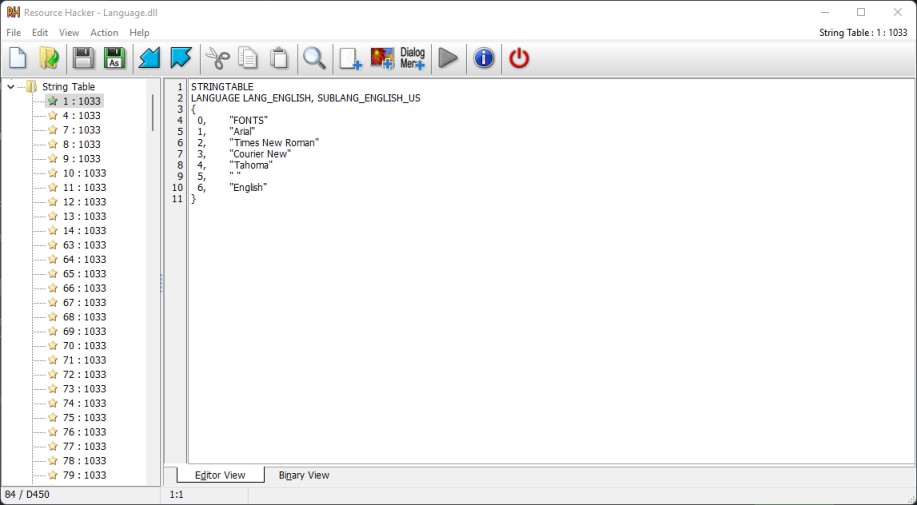Select tree item 68 : 1033
The height and width of the screenshot is (505, 917).
click(84, 317)
